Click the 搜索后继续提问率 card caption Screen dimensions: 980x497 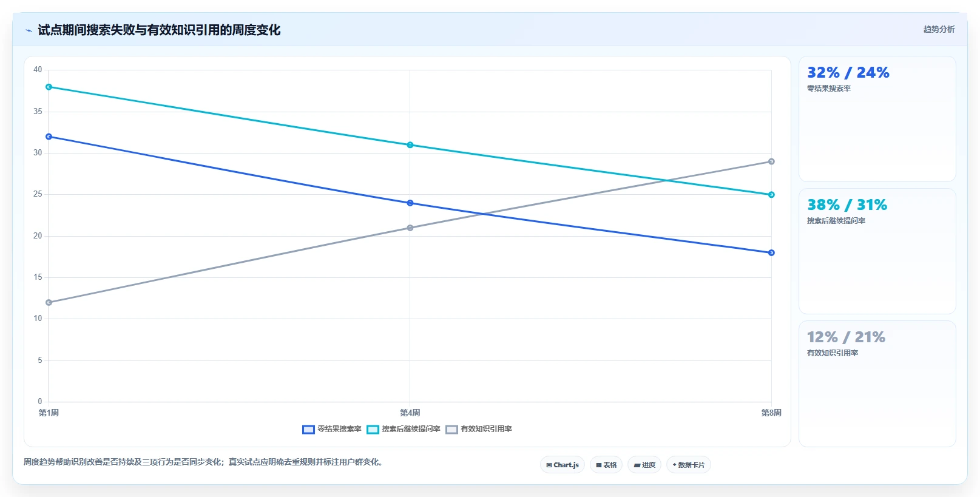coord(836,221)
